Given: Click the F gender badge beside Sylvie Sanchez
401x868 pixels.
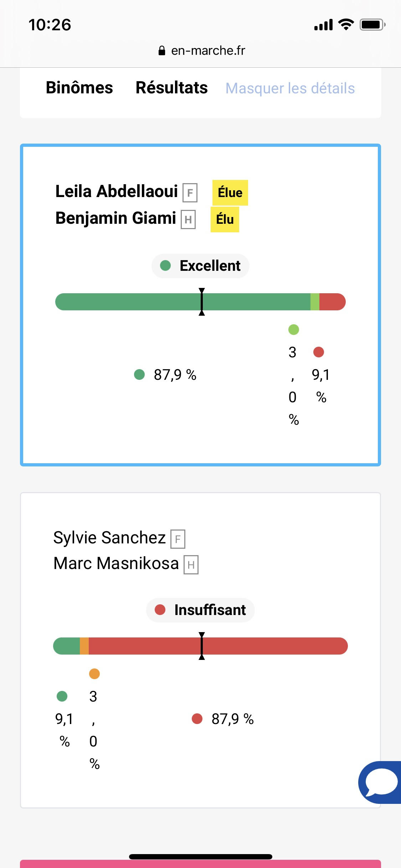Looking at the screenshot, I should (x=178, y=539).
